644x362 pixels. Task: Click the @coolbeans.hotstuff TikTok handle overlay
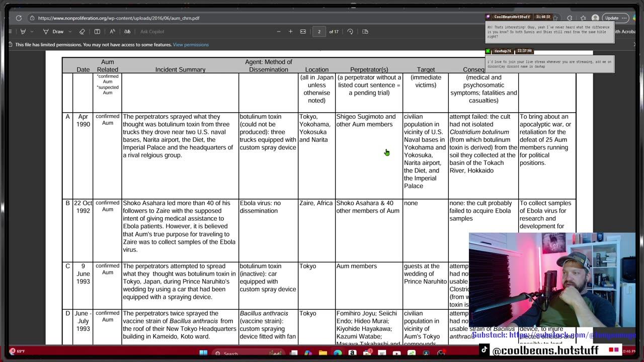click(545, 350)
